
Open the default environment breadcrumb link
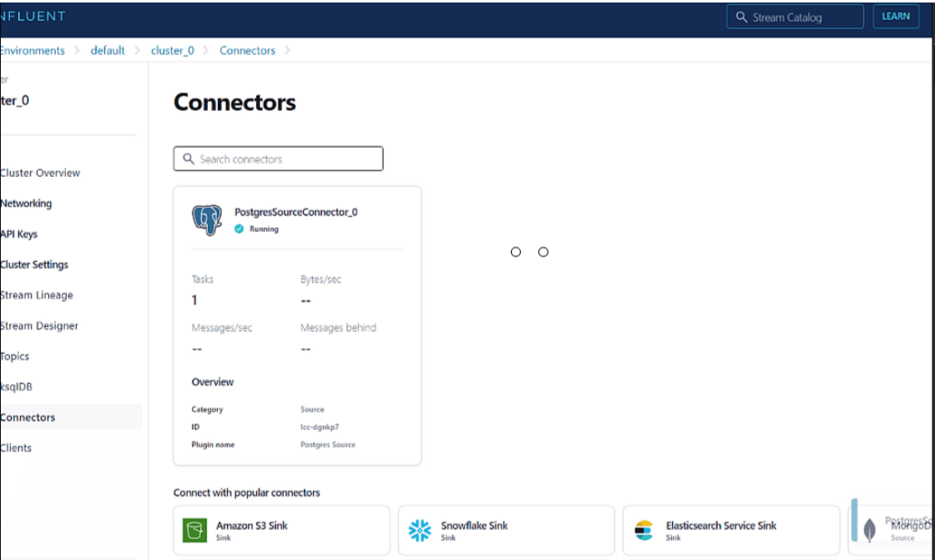[x=107, y=50]
